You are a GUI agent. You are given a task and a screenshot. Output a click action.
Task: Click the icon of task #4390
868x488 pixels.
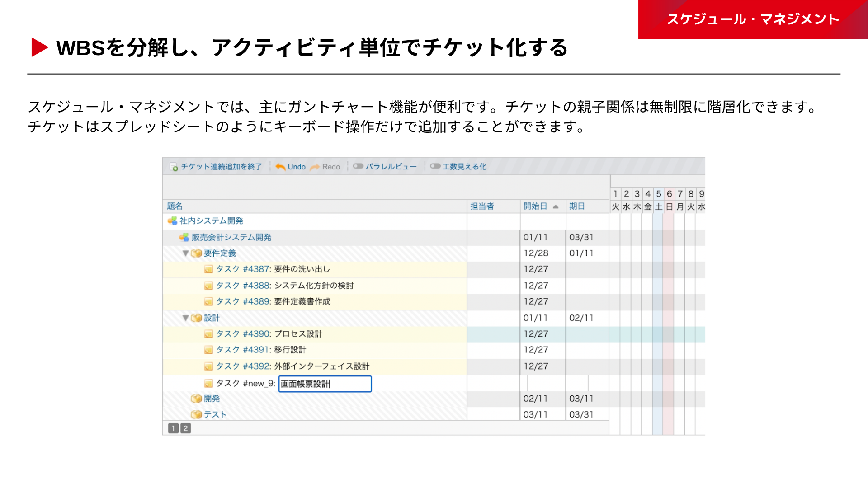pyautogui.click(x=208, y=334)
